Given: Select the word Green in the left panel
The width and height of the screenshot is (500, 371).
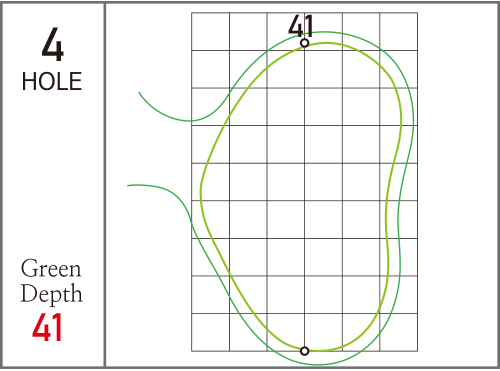Looking at the screenshot, I should (x=51, y=269).
